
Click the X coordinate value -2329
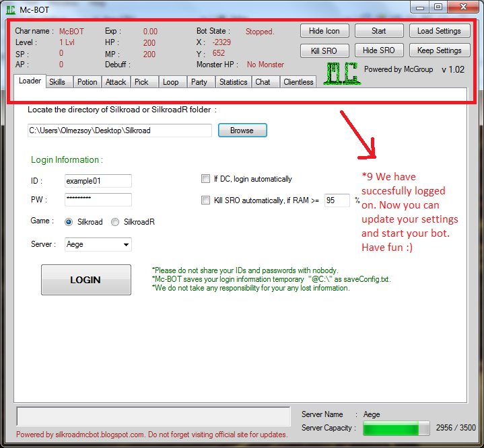tap(221, 42)
